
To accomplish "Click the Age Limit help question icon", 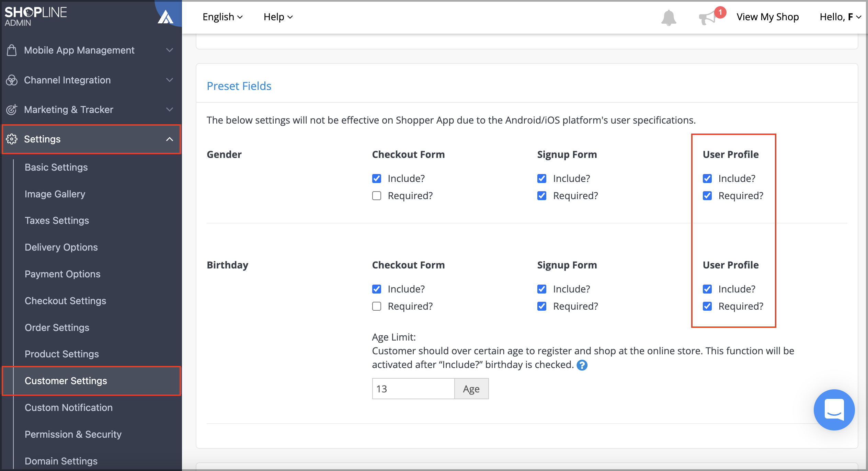I will click(582, 365).
